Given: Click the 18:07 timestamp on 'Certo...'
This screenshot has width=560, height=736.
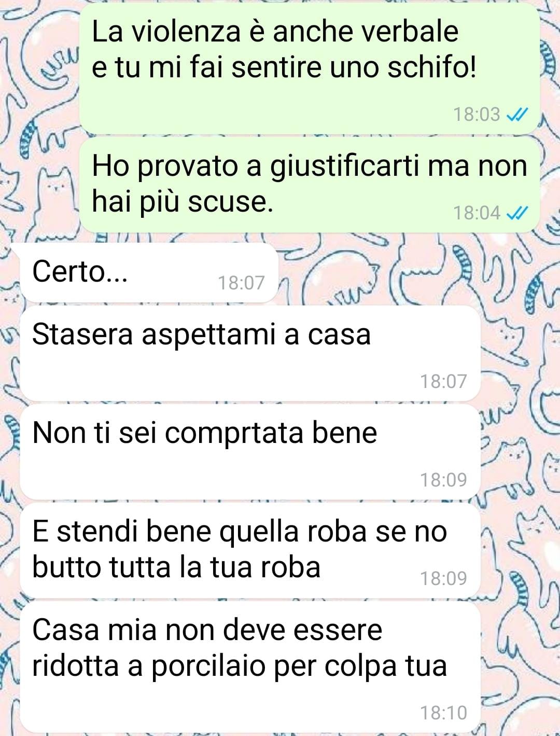Looking at the screenshot, I should (x=241, y=283).
